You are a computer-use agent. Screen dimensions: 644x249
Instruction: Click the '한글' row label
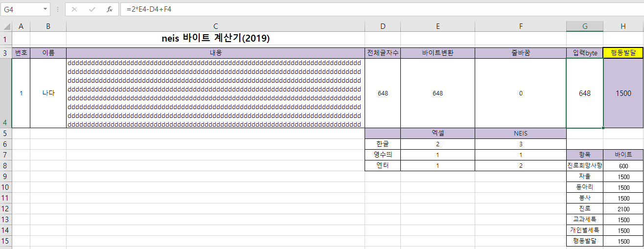pyautogui.click(x=383, y=144)
